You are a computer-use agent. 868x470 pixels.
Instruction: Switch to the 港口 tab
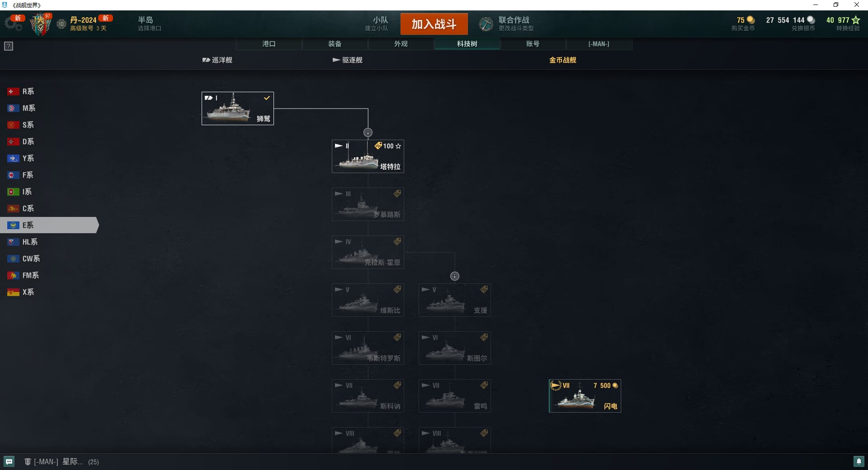point(269,44)
